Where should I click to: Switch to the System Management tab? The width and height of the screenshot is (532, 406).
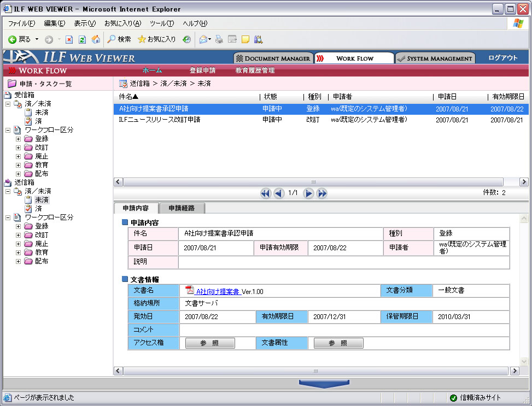tap(435, 58)
